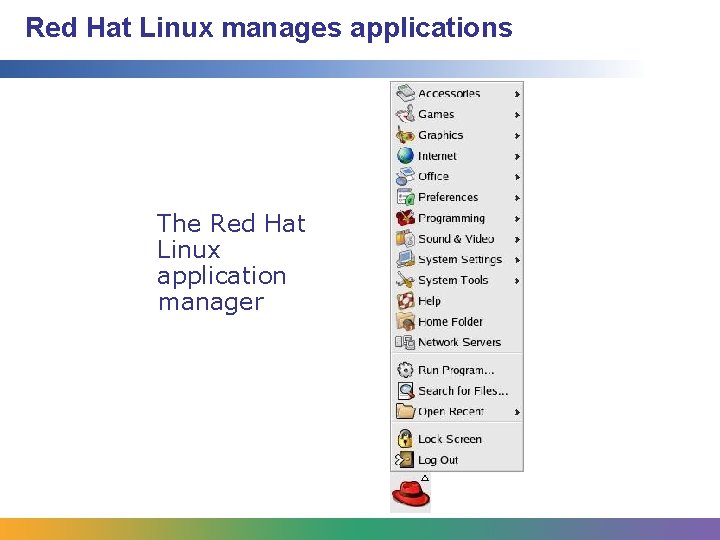The image size is (720, 540).
Task: Choose the Graphics menu entry
Action: click(457, 135)
